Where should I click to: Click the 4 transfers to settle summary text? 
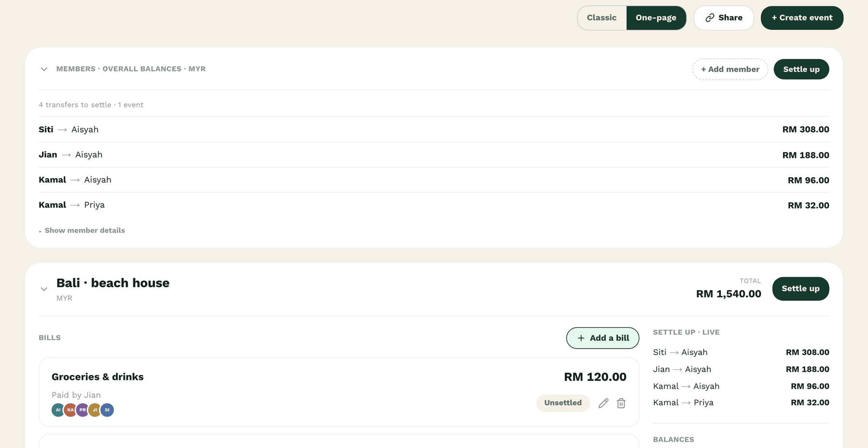(x=91, y=105)
